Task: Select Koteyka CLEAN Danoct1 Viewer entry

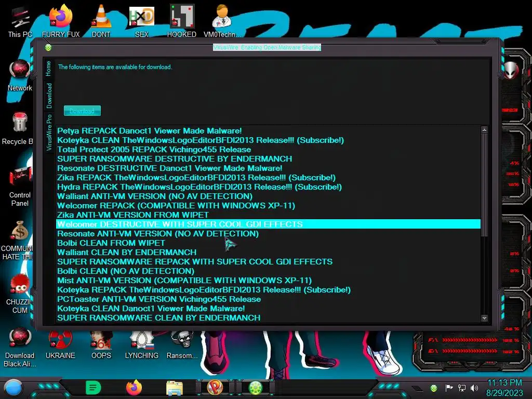Action: (x=268, y=309)
